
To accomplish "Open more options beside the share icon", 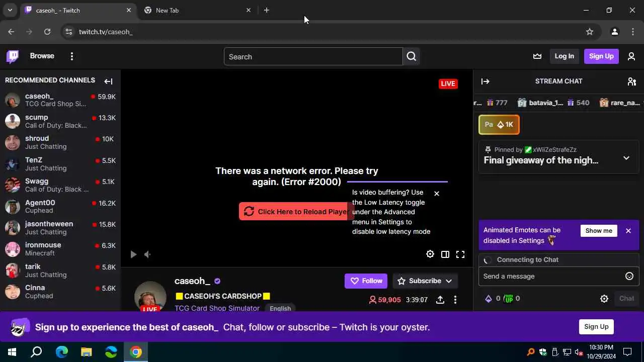I will tap(455, 300).
